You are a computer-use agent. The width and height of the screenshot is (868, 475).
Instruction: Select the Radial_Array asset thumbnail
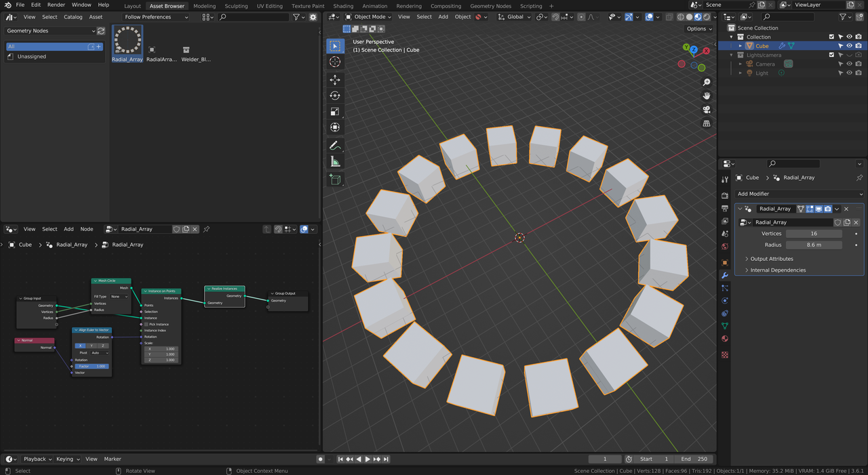pyautogui.click(x=127, y=44)
